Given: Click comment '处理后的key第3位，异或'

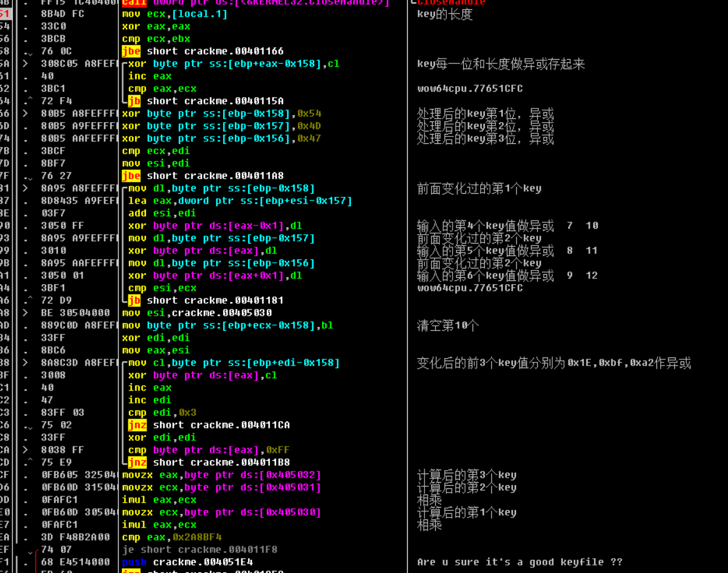Looking at the screenshot, I should click(x=485, y=139).
